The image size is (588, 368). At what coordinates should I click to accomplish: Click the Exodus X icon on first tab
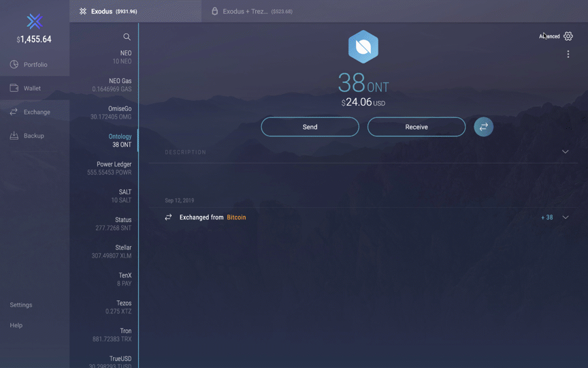pyautogui.click(x=83, y=12)
